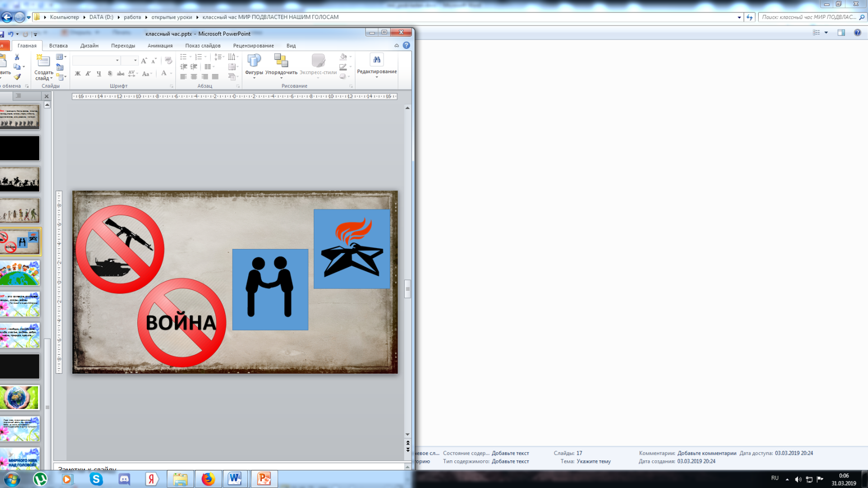Switch to the Анимация tab
This screenshot has width=868, height=488.
point(160,46)
